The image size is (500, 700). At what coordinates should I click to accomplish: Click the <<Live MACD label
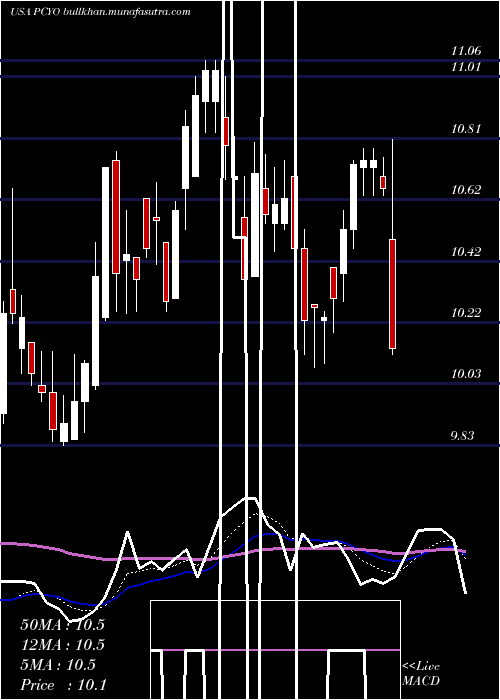pyautogui.click(x=421, y=674)
